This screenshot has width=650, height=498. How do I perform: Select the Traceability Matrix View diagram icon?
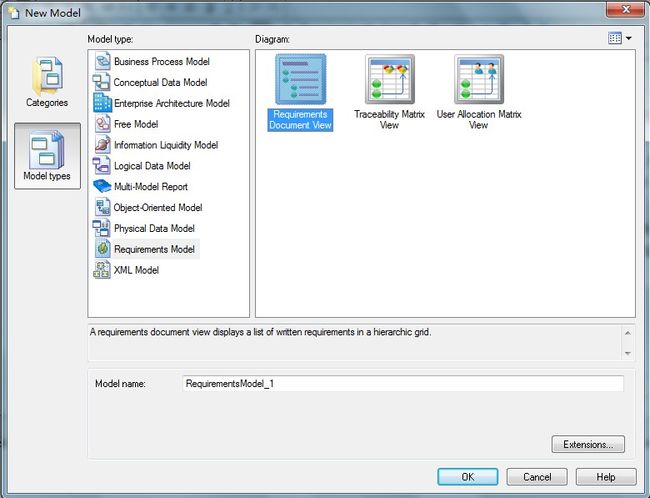[390, 79]
